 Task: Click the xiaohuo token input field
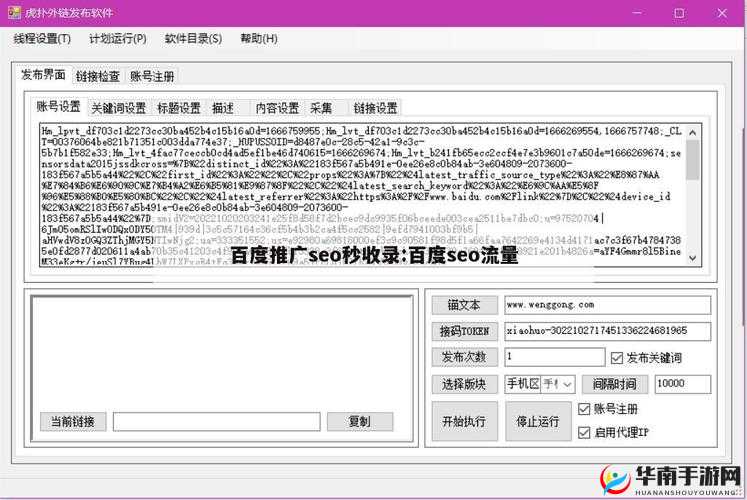tap(607, 331)
